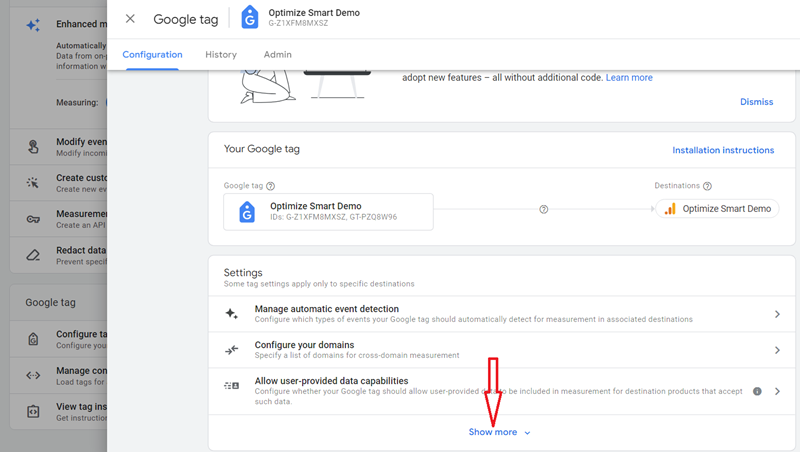Click Create custom events cursor icon in background
Viewport: 800px width, 452px height.
point(33,183)
